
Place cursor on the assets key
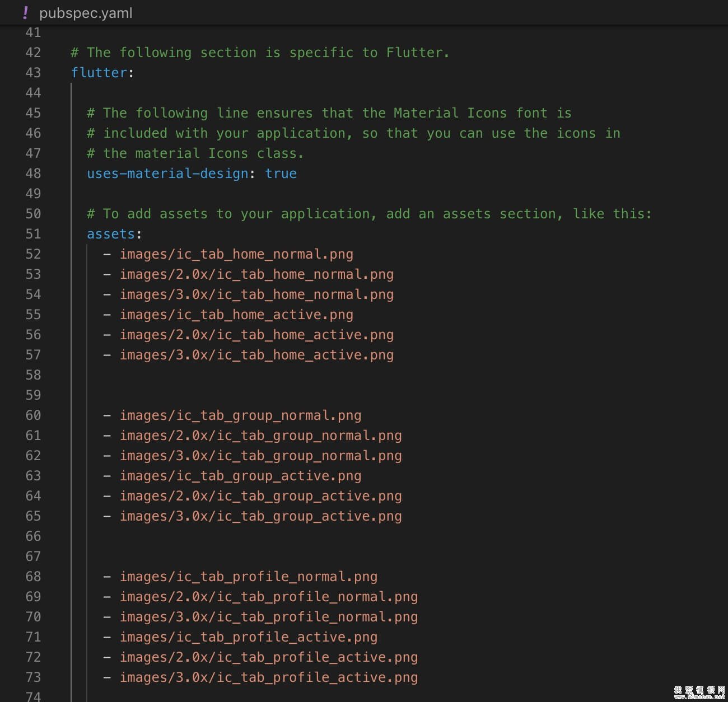coord(110,234)
